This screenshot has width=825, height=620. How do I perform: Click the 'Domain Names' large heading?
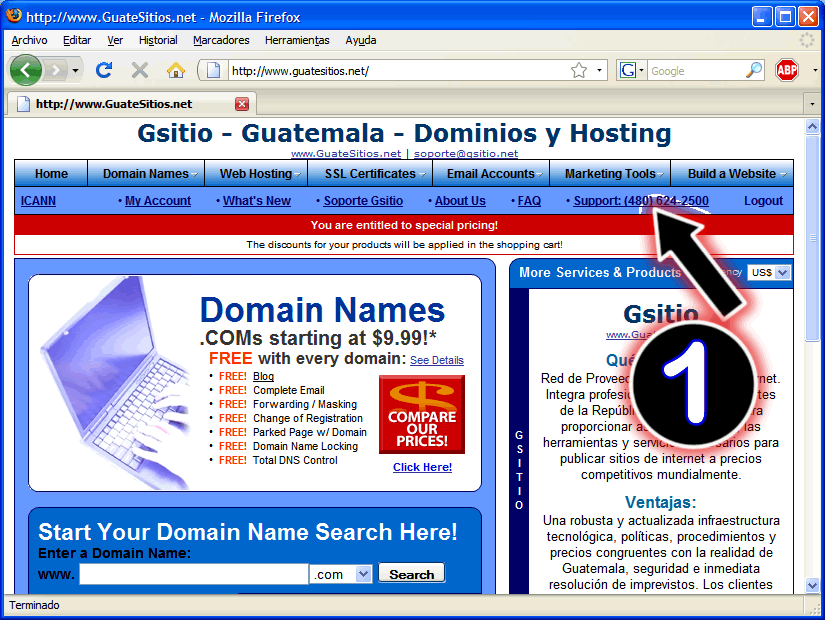pos(323,309)
